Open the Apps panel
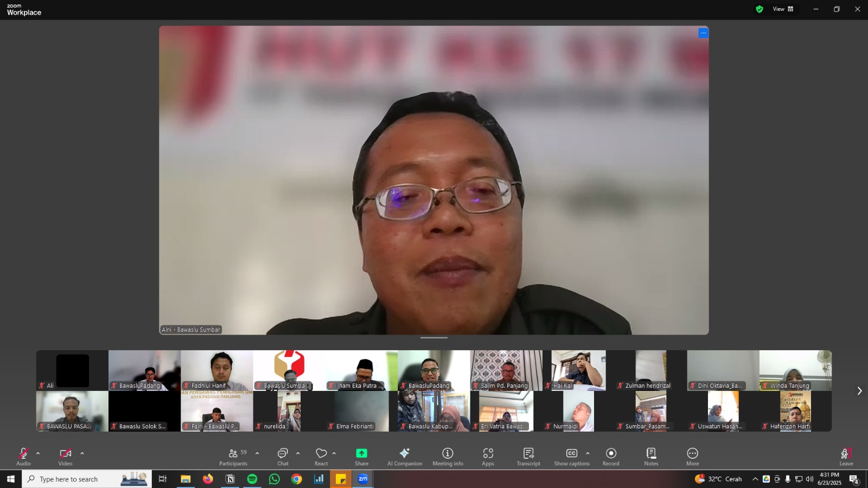The image size is (868, 488). point(488,456)
